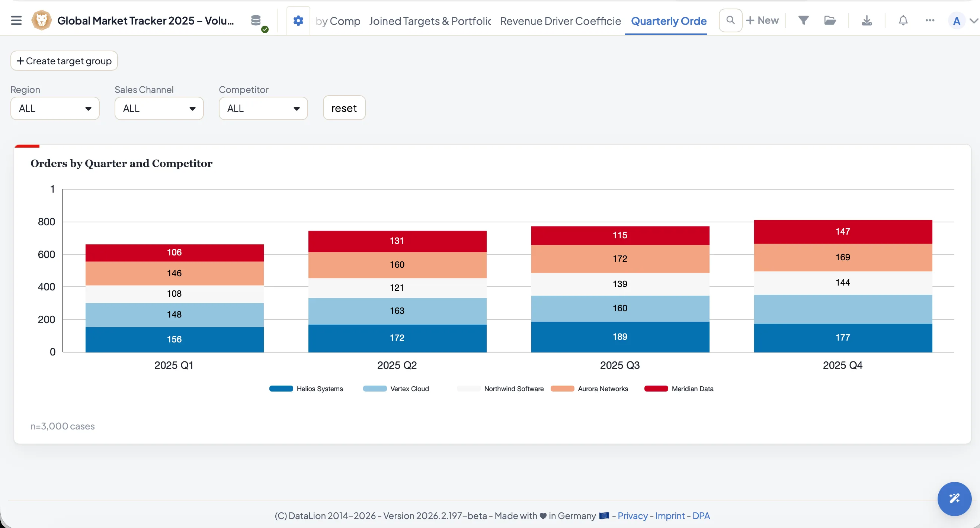Screen dimensions: 980x528
Task: Click Create target group button
Action: [64, 61]
